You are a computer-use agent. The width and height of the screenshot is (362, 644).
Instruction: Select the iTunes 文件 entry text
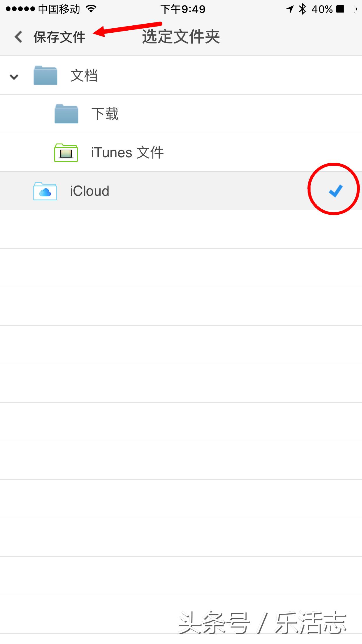pos(127,153)
